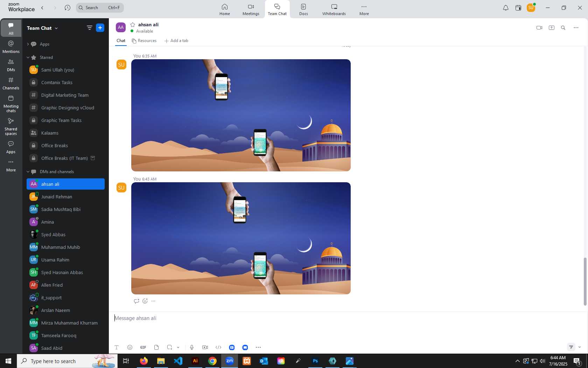Switch to the Whiteboards tab
This screenshot has height=368, width=588.
tap(334, 9)
